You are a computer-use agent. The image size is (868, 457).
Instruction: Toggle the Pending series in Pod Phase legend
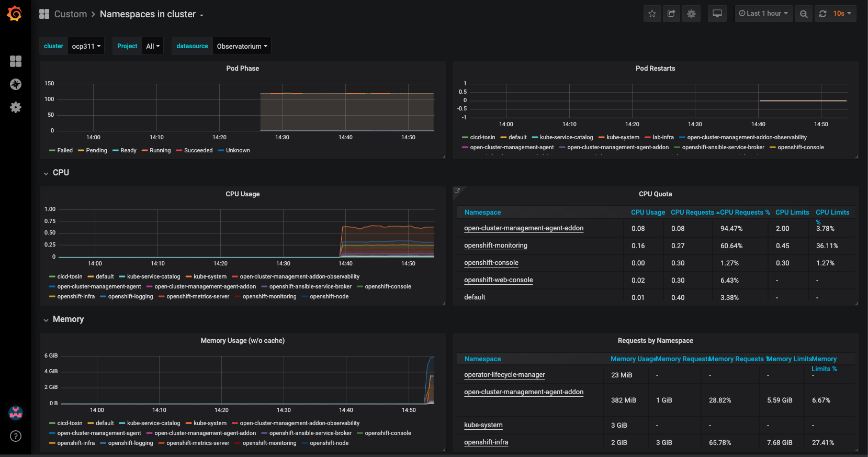pos(96,151)
